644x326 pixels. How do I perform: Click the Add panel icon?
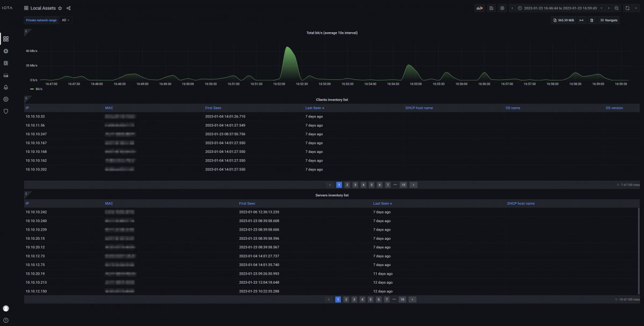pos(480,8)
